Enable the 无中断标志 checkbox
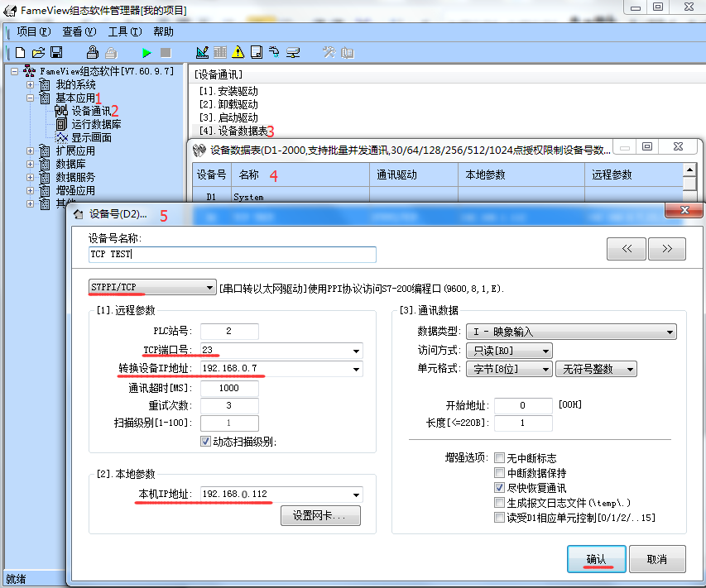The height and width of the screenshot is (588, 706). [x=499, y=458]
